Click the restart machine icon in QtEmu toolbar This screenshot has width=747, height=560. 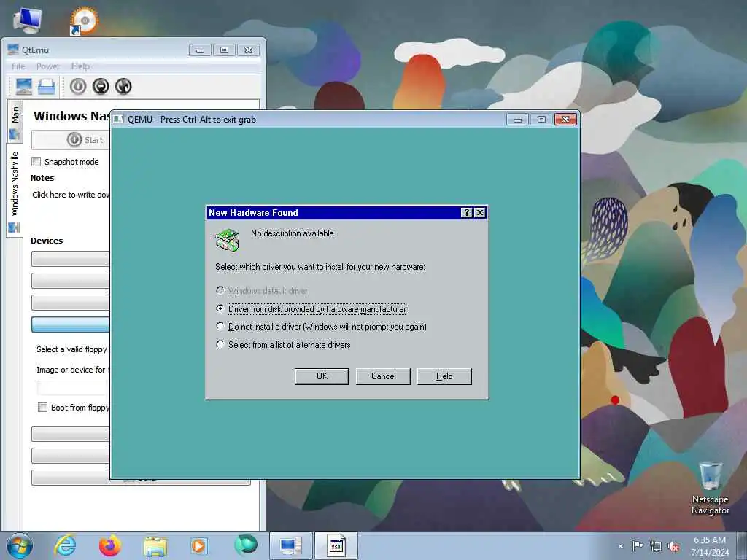(123, 86)
